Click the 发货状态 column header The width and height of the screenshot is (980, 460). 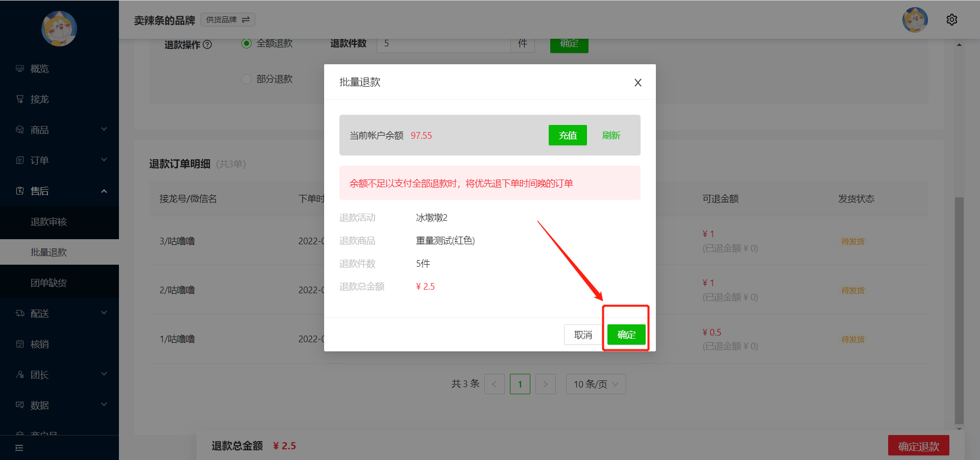(x=856, y=199)
